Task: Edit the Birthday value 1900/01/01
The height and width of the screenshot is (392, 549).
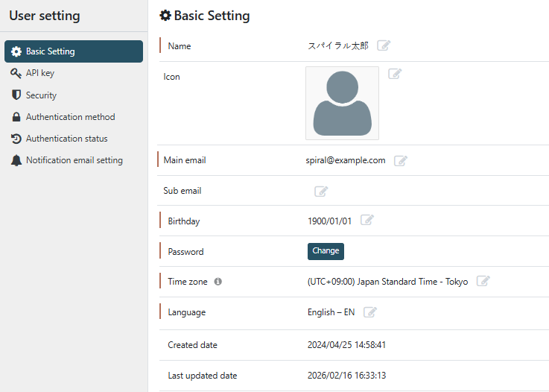Action: pos(367,221)
